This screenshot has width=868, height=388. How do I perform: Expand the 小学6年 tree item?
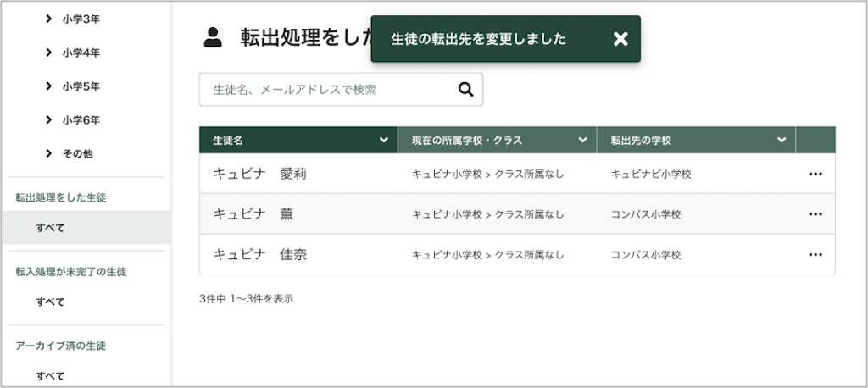tap(48, 119)
